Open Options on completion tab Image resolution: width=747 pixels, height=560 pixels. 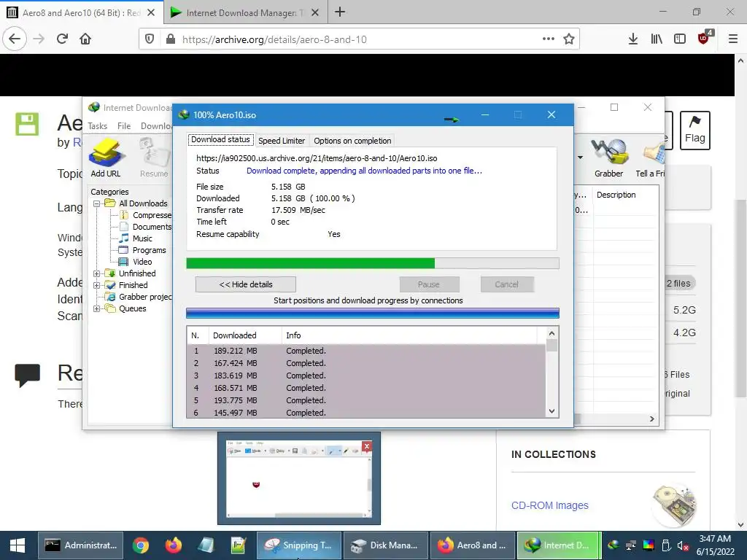[352, 141]
